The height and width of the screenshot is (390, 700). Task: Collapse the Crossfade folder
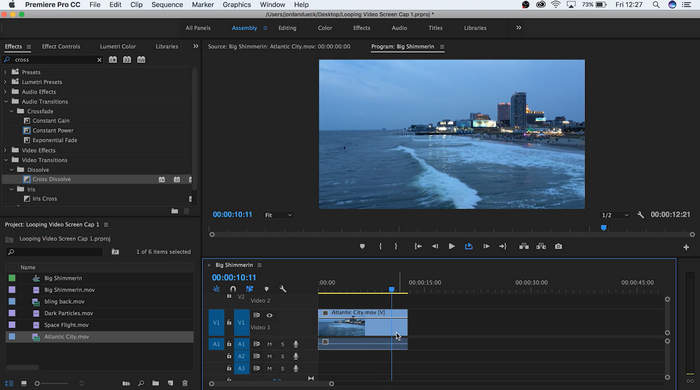pyautogui.click(x=12, y=111)
